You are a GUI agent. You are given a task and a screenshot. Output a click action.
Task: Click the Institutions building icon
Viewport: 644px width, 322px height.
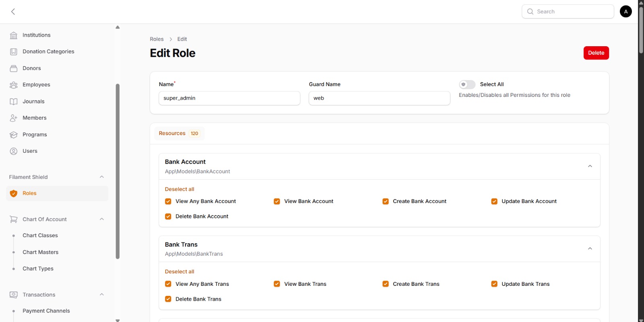[14, 35]
